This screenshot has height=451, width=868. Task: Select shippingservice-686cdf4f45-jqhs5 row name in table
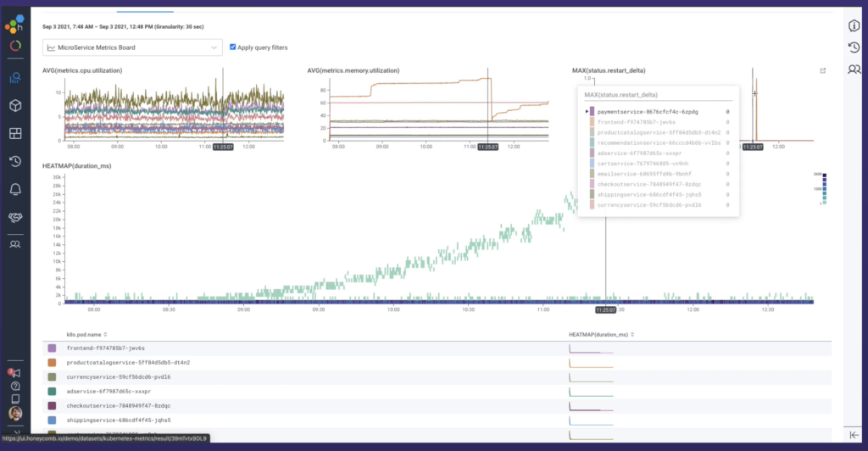click(x=119, y=420)
